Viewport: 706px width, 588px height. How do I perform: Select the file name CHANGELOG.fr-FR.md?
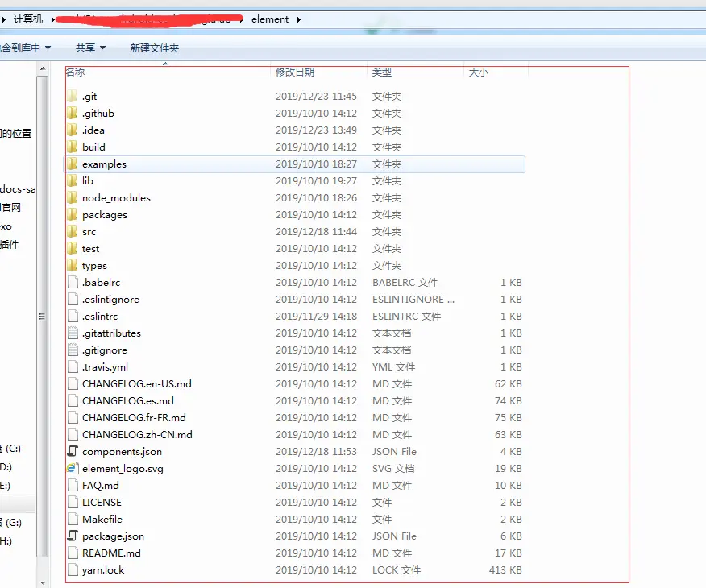coord(134,417)
